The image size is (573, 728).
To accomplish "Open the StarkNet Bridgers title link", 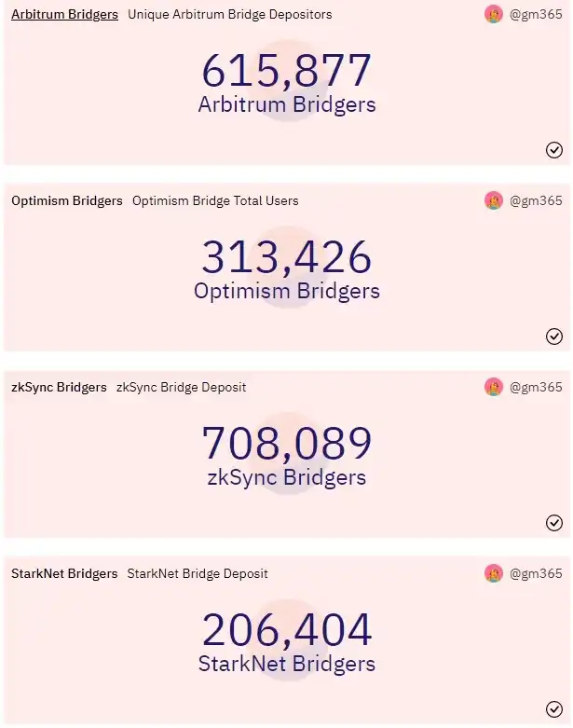I will pyautogui.click(x=64, y=573).
